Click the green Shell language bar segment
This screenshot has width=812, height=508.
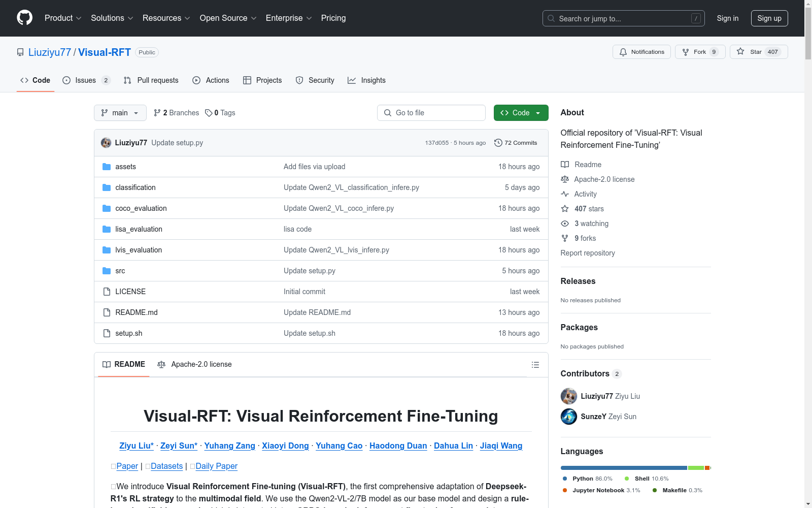pyautogui.click(x=696, y=468)
